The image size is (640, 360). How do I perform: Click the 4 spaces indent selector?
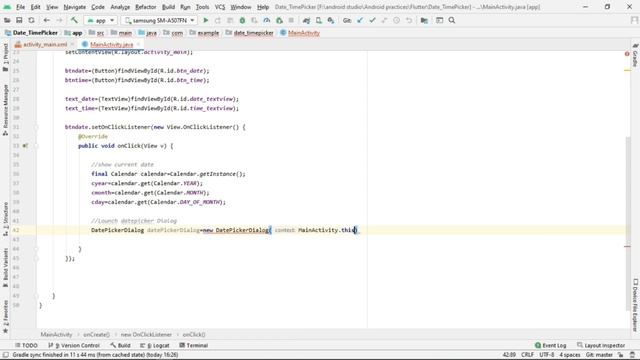tap(570, 355)
